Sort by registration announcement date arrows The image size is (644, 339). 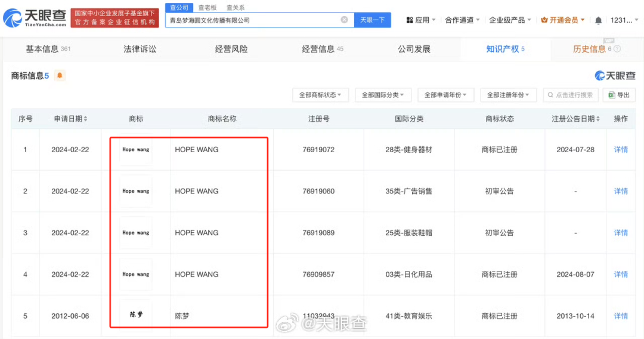597,119
